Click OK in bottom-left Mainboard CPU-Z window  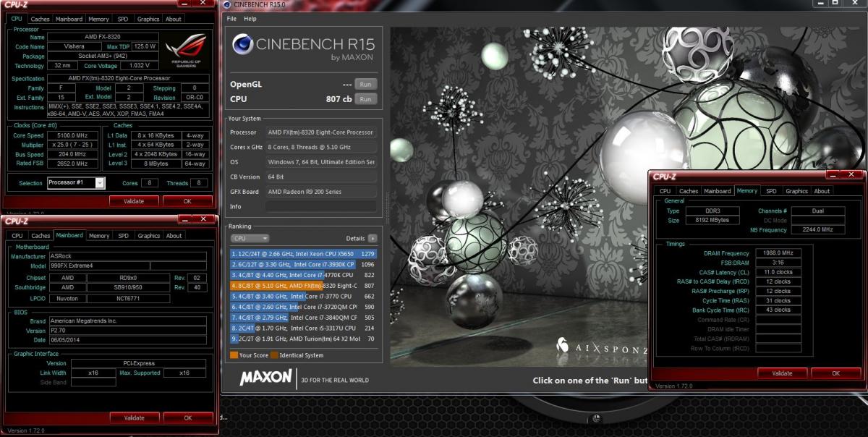pyautogui.click(x=187, y=417)
